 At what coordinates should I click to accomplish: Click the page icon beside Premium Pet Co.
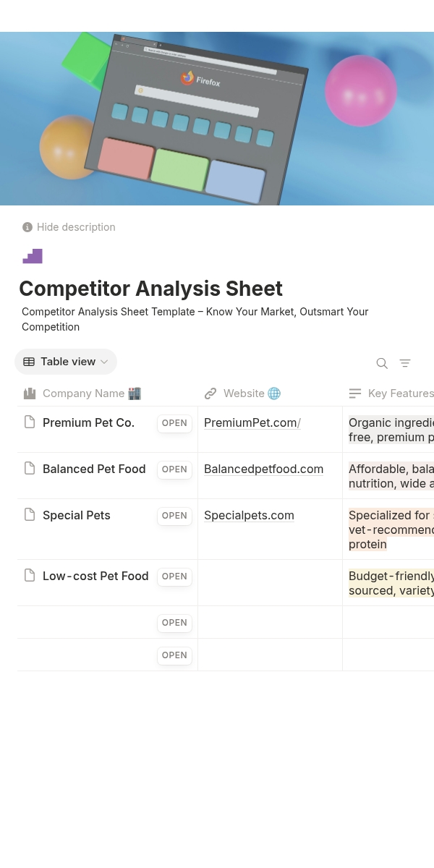point(30,422)
